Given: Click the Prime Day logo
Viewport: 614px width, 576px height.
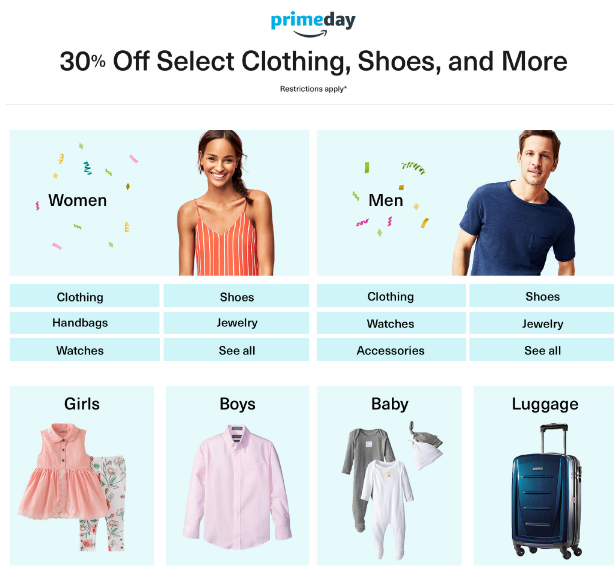Looking at the screenshot, I should point(313,24).
